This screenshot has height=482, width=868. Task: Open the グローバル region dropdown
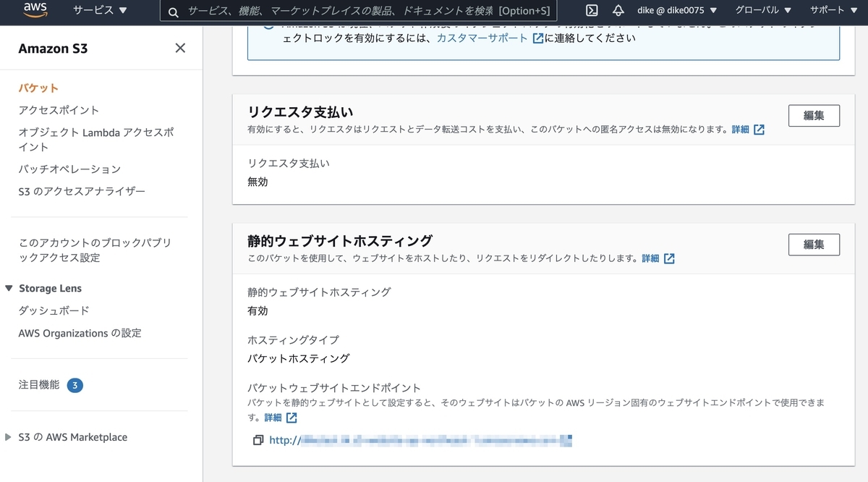coord(763,10)
